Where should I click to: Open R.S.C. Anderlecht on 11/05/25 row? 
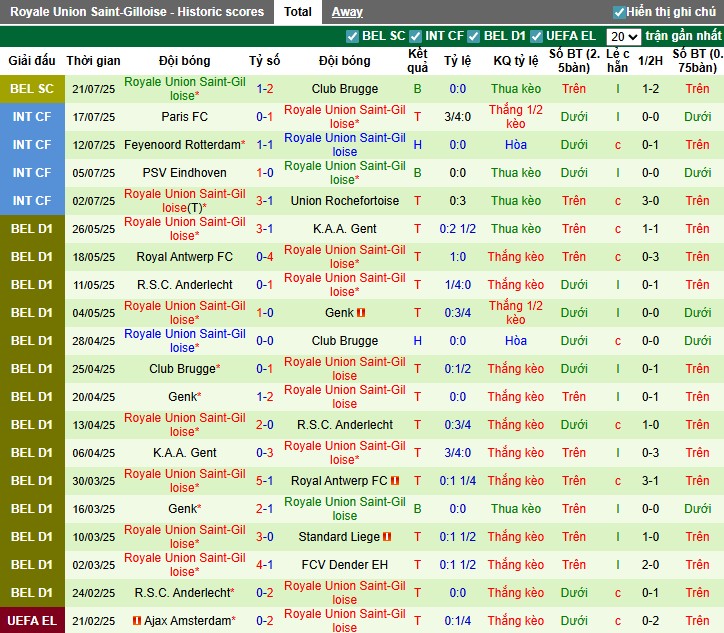[185, 285]
